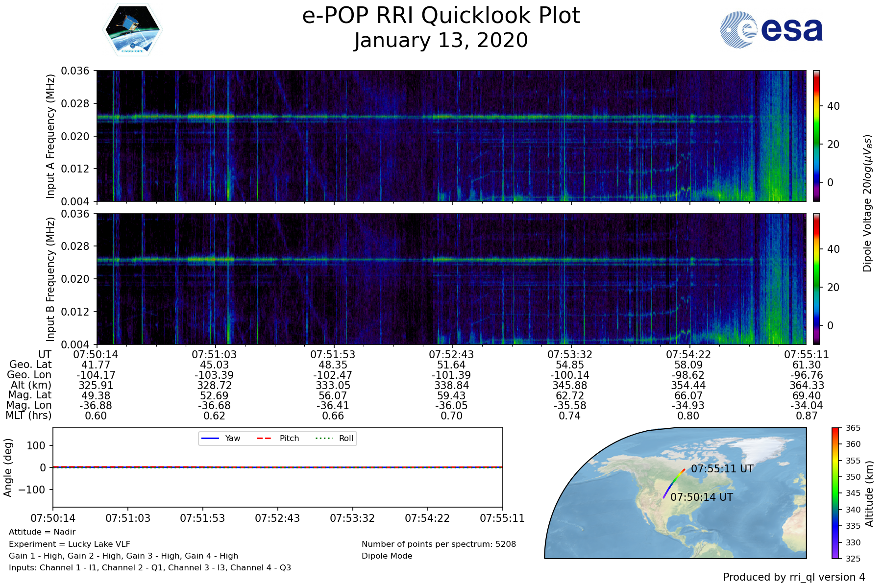Click the Input A spectrogram panel
882x588 pixels.
pyautogui.click(x=451, y=136)
